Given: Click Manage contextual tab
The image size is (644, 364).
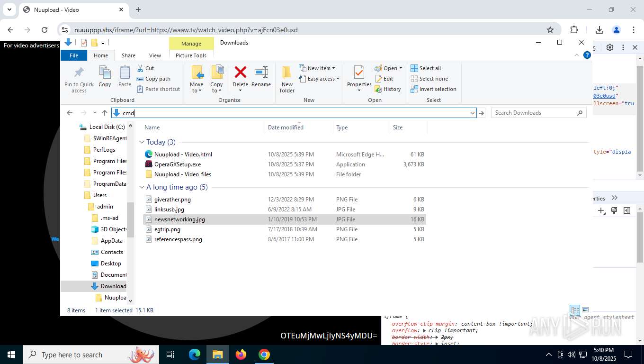Looking at the screenshot, I should (191, 43).
